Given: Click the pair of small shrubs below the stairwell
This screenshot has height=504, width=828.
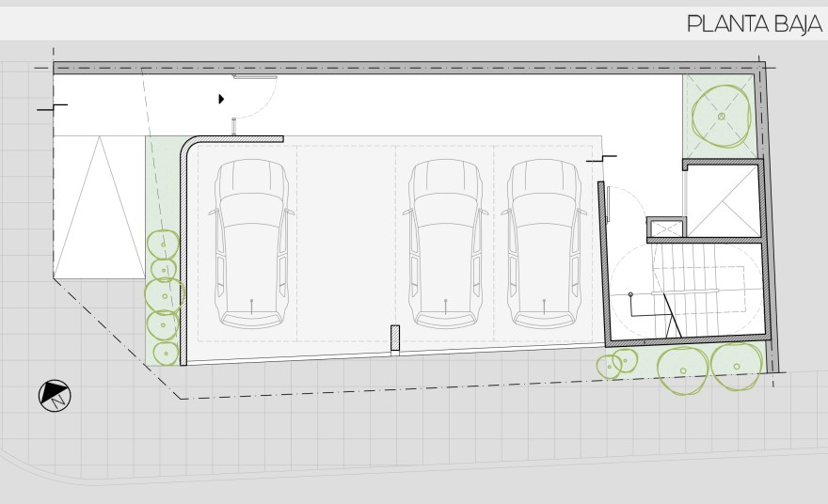Looking at the screenshot, I should tap(616, 363).
